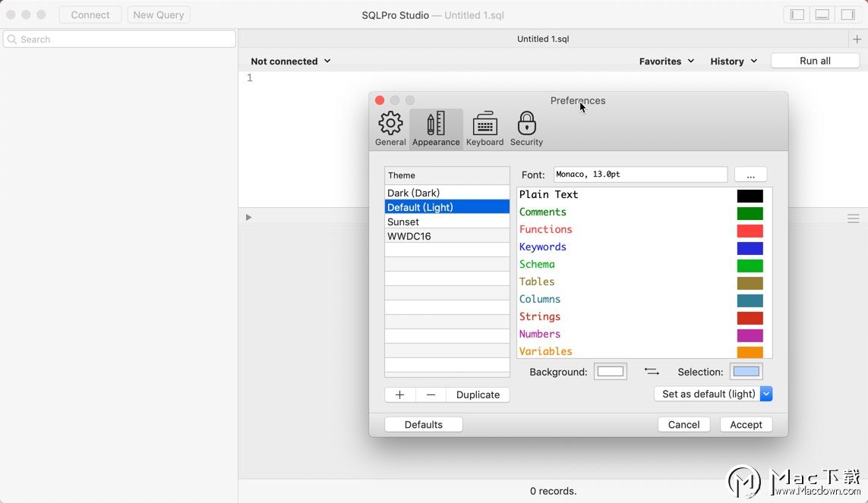Click the Selection color well

(746, 372)
